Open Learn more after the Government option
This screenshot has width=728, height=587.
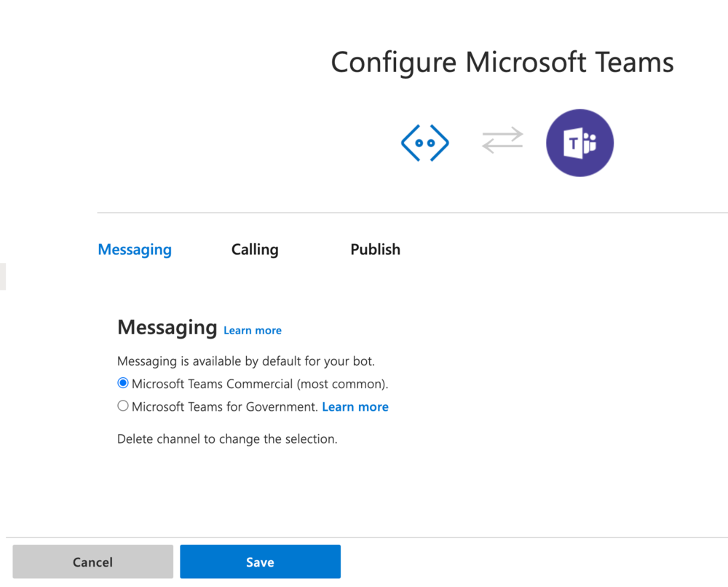click(355, 406)
